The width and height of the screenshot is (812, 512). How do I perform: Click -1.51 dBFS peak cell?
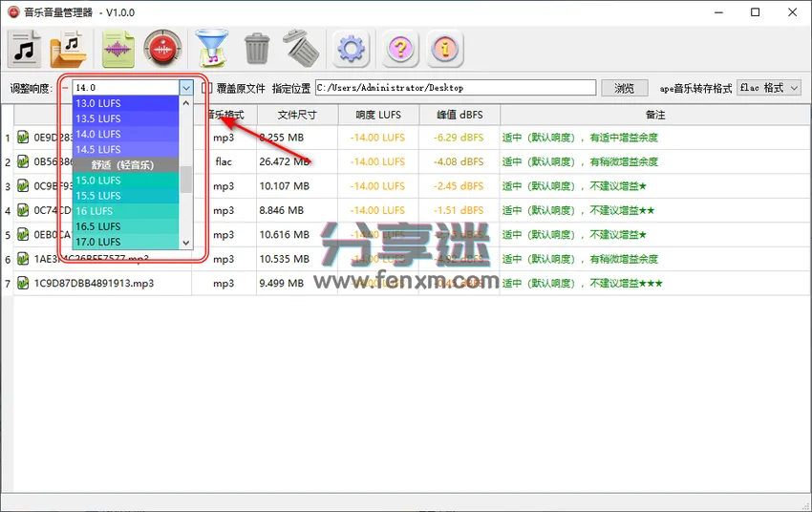pos(459,210)
